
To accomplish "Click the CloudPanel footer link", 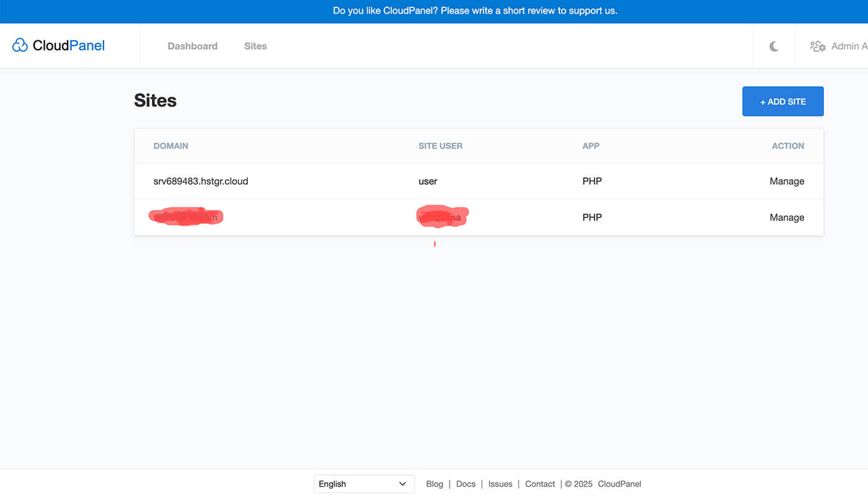I will [619, 484].
